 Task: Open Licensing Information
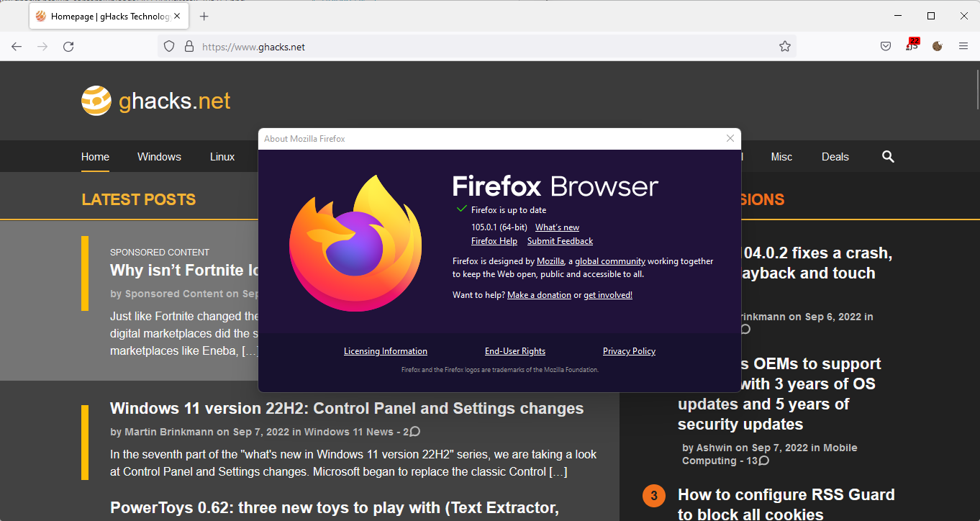(x=386, y=351)
